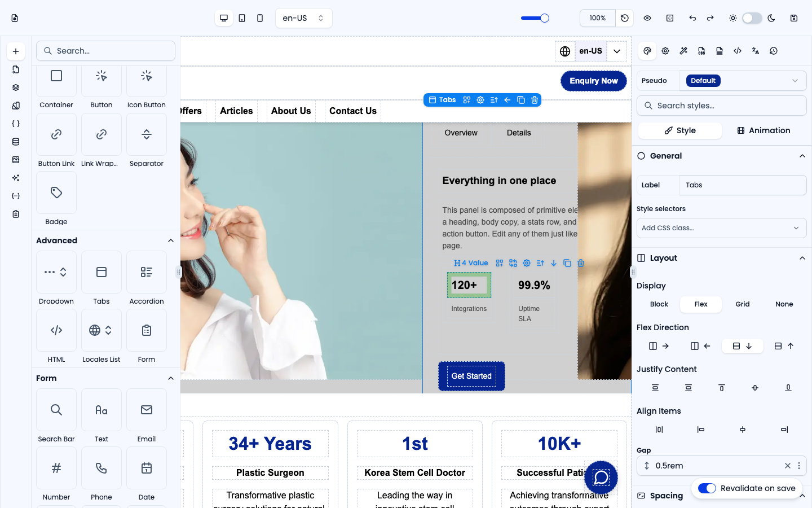Switch to the Style tab
Viewport: 812px width, 508px height.
pyautogui.click(x=680, y=130)
